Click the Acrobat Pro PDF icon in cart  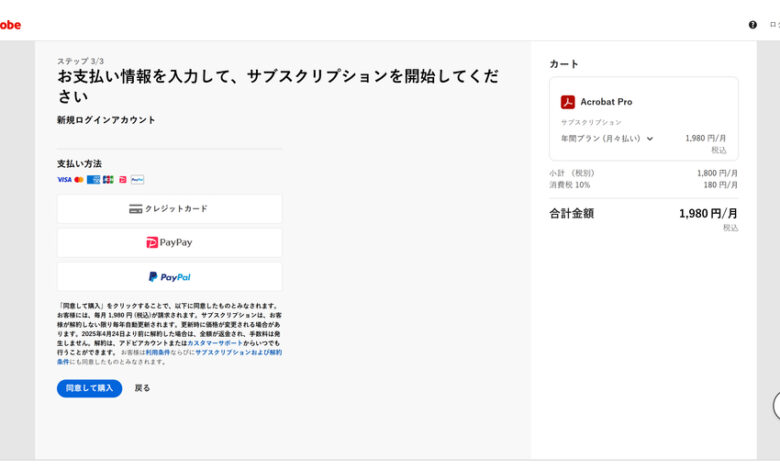click(567, 102)
